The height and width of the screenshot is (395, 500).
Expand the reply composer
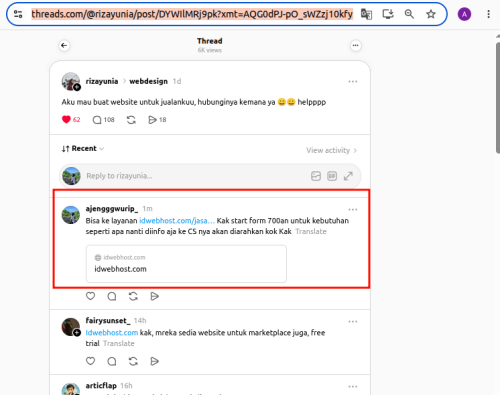(348, 176)
